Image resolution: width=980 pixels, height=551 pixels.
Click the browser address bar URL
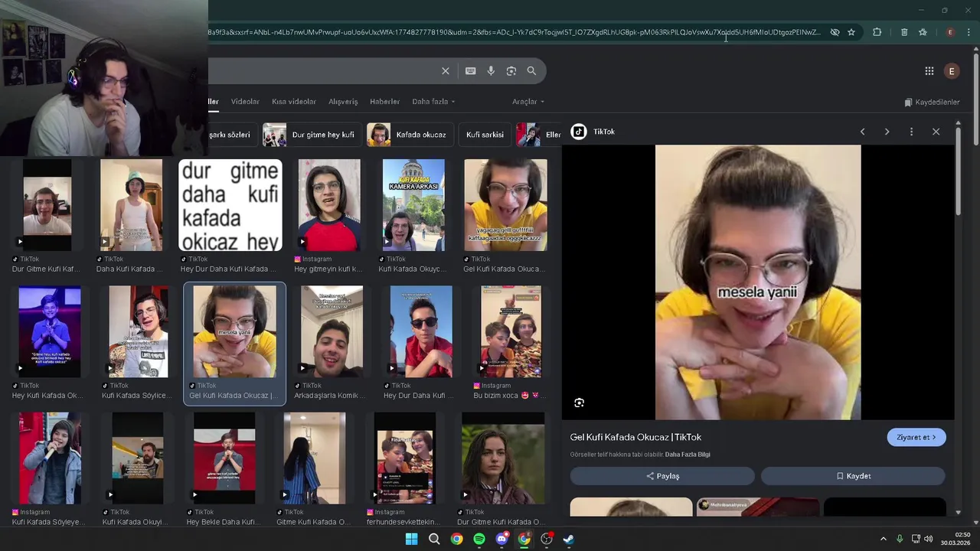click(x=513, y=32)
